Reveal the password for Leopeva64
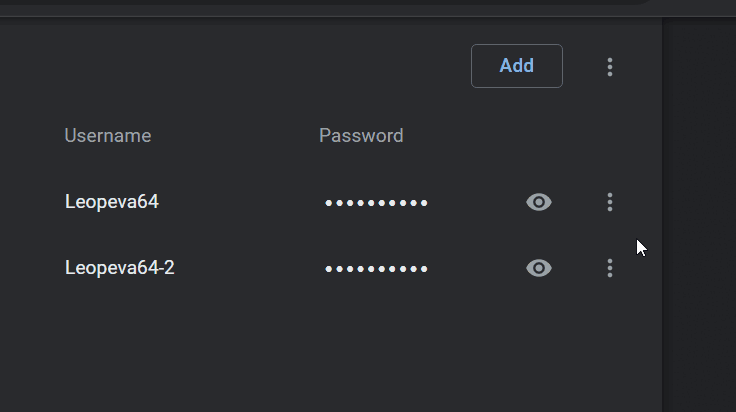This screenshot has width=736, height=412. pos(539,202)
